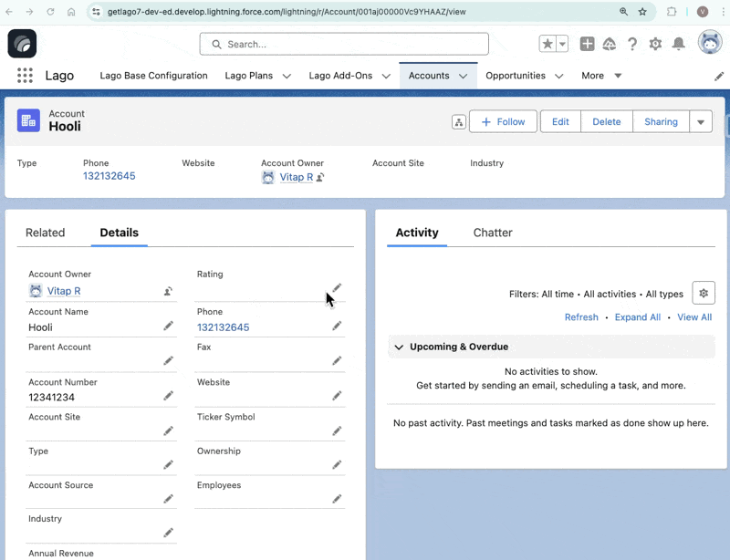Viewport: 730px width, 560px height.
Task: Edit the Account Number pencil icon
Action: click(168, 396)
